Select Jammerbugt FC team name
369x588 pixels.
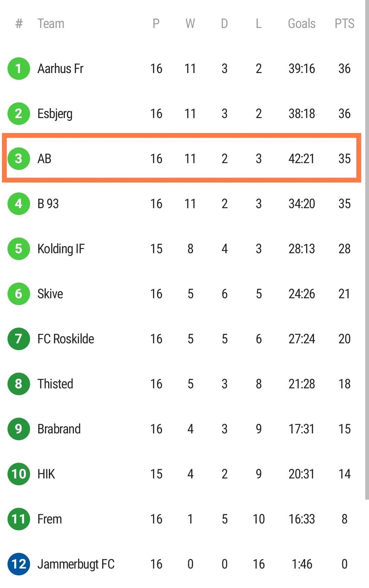[x=76, y=564]
